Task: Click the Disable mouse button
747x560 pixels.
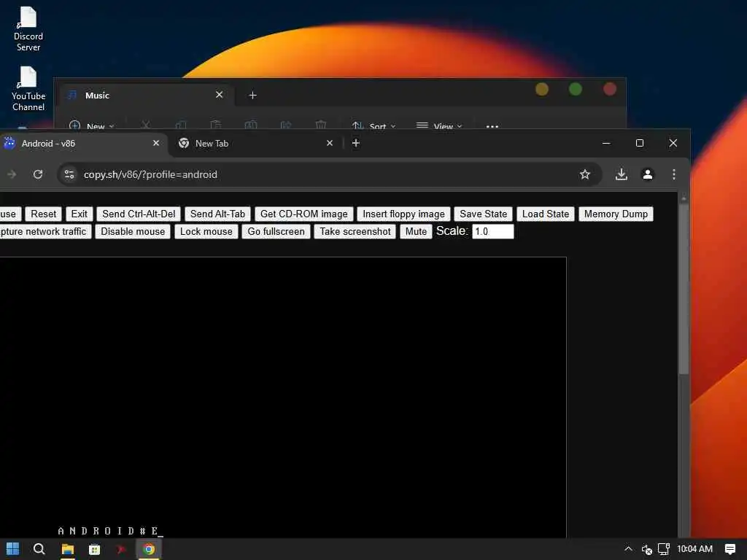Action: point(133,231)
